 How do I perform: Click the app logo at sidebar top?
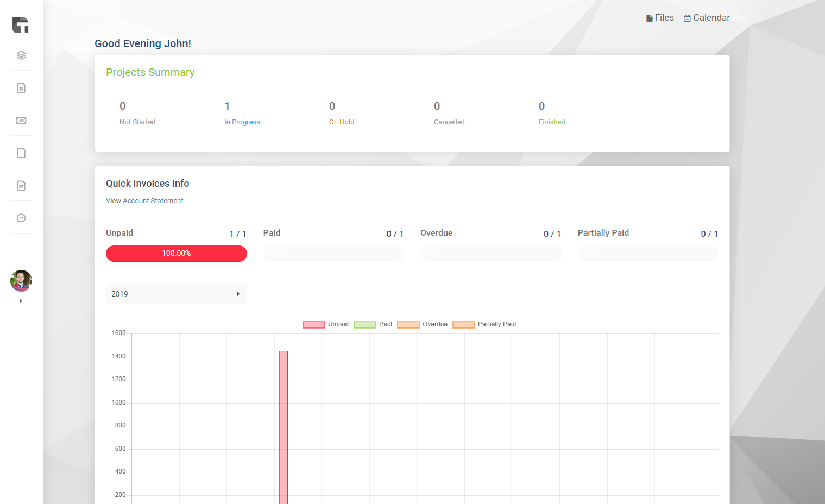21,24
